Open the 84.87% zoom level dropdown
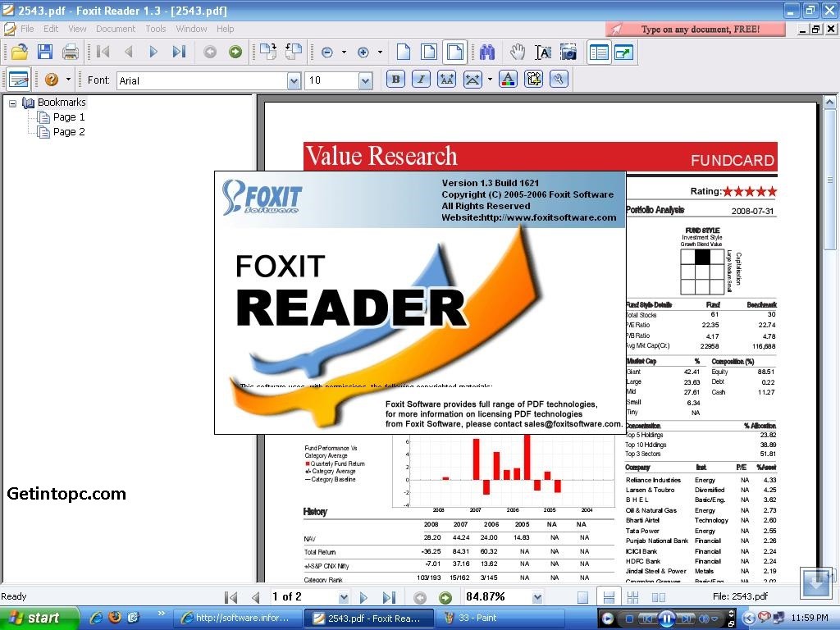840x630 pixels. 536,597
